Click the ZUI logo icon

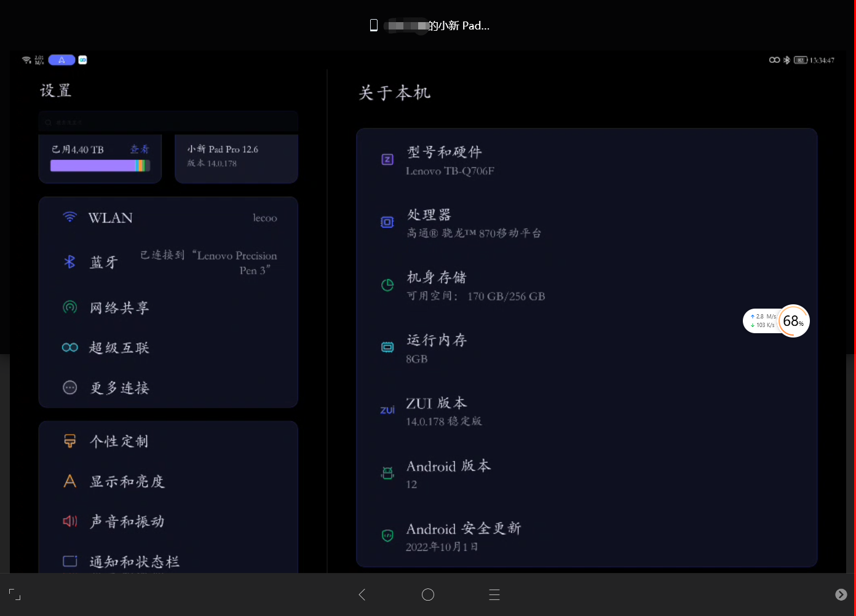click(x=387, y=410)
